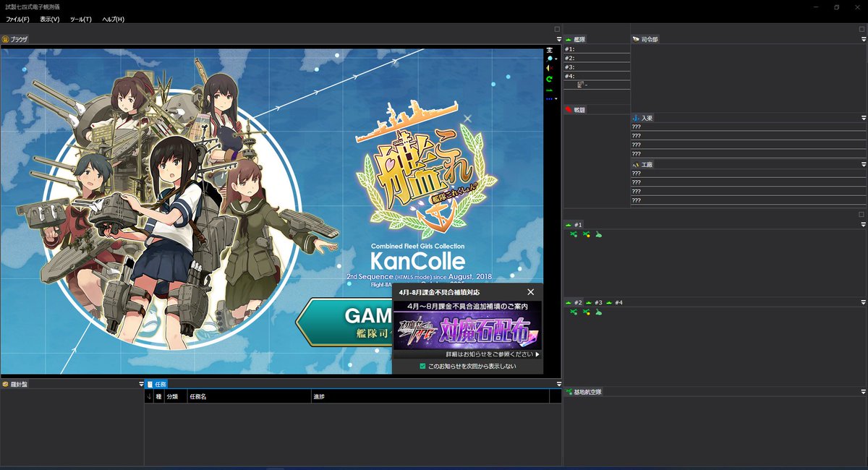Open the ヘルプ(H) menu
This screenshot has width=868, height=470.
(x=114, y=19)
